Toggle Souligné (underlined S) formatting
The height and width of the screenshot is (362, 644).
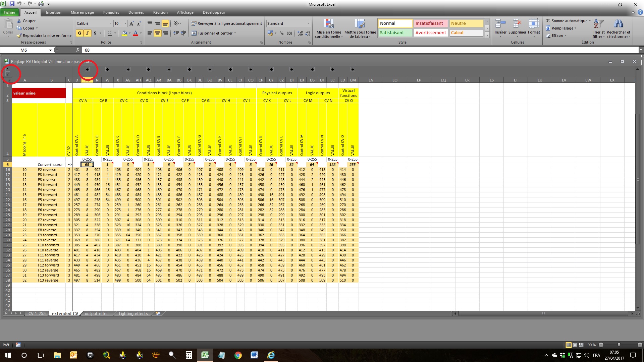pos(95,33)
